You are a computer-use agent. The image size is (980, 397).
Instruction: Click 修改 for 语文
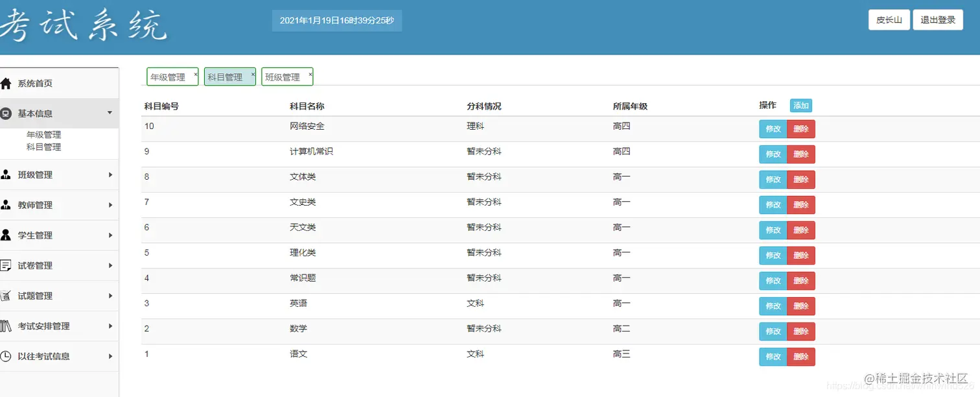pos(773,357)
